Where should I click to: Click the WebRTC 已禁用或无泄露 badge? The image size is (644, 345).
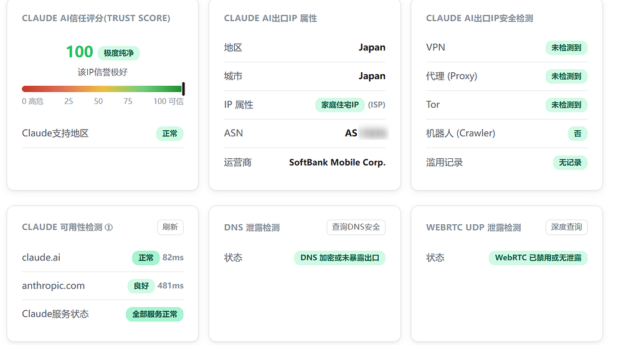pos(538,258)
